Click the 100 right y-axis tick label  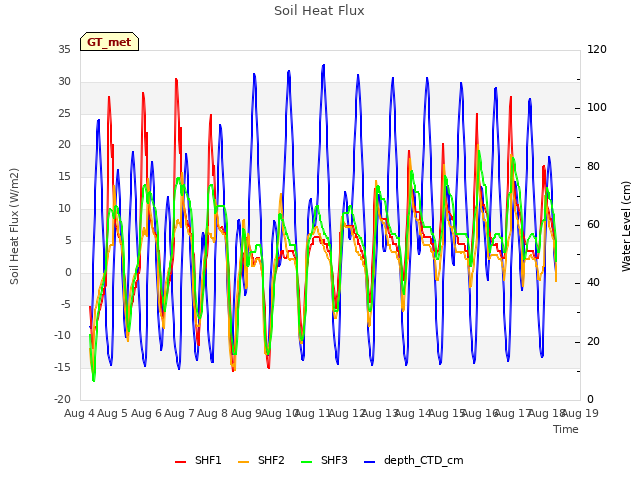(x=597, y=108)
